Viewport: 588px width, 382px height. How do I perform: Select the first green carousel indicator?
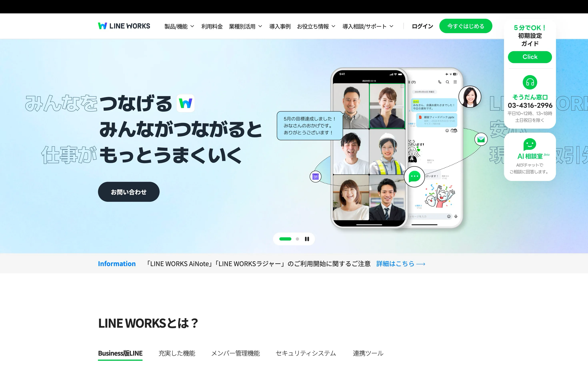[x=285, y=239]
